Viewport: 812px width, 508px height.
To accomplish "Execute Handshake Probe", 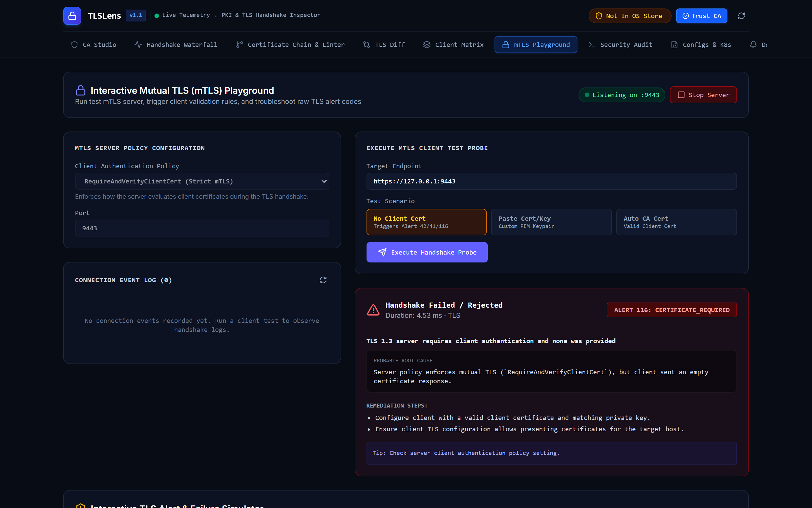I will coord(427,252).
